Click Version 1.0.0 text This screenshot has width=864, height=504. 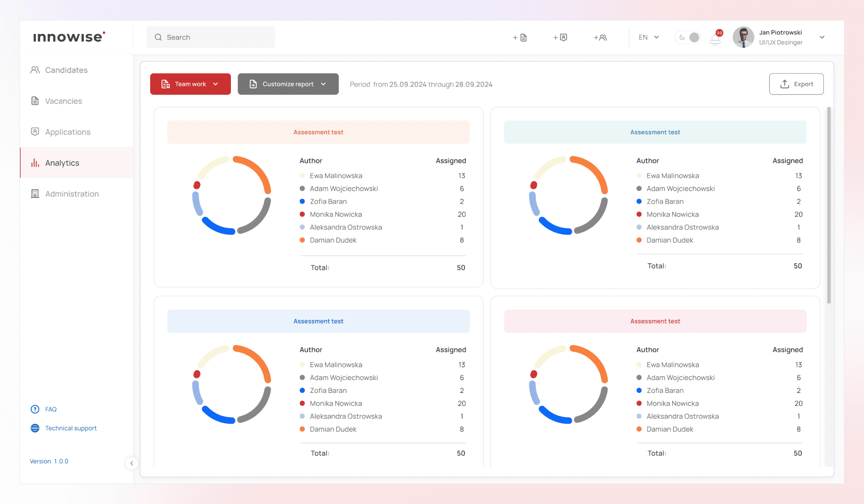[x=49, y=461]
